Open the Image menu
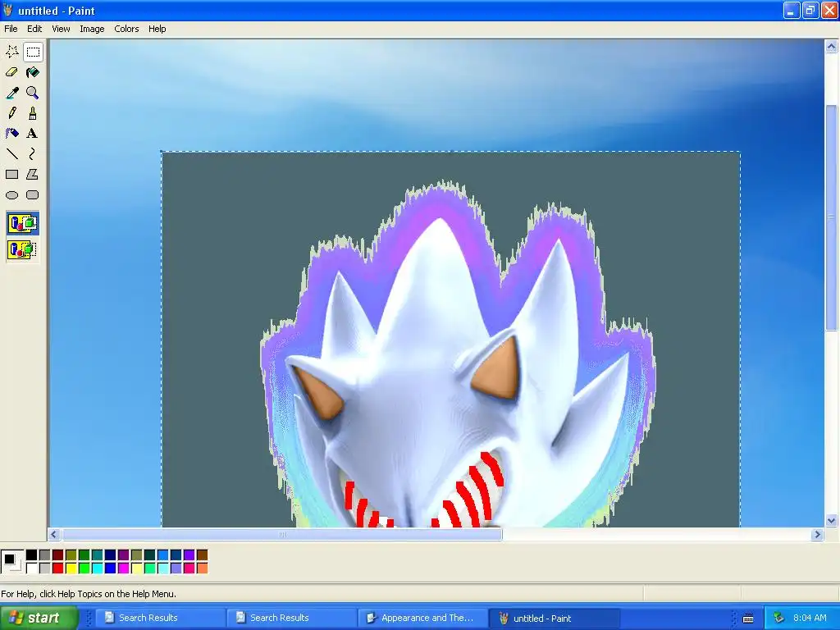Viewport: 840px width, 630px height. [92, 29]
